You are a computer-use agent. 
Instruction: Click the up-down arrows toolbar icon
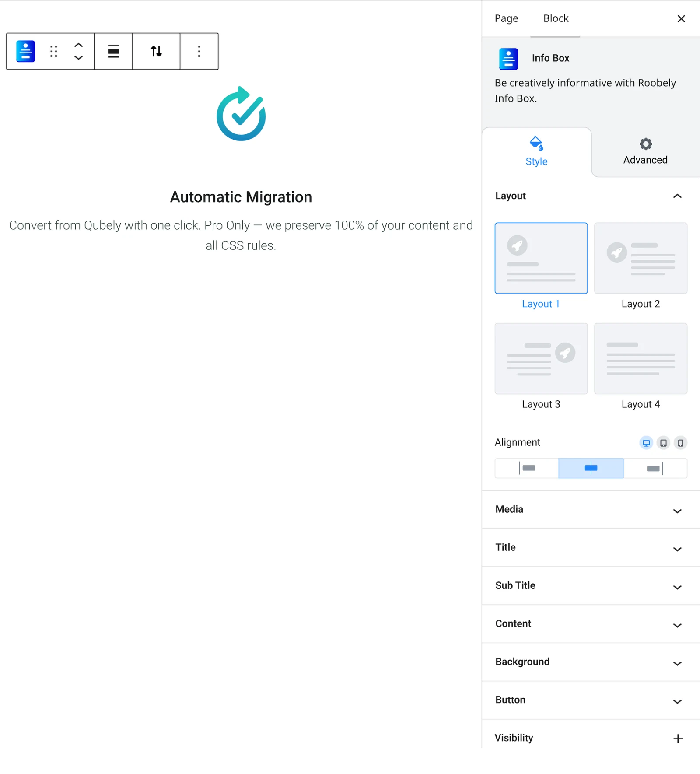(x=156, y=51)
